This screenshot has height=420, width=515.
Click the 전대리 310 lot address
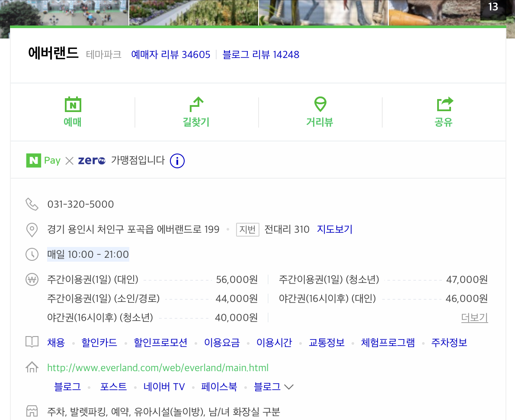[x=287, y=229]
